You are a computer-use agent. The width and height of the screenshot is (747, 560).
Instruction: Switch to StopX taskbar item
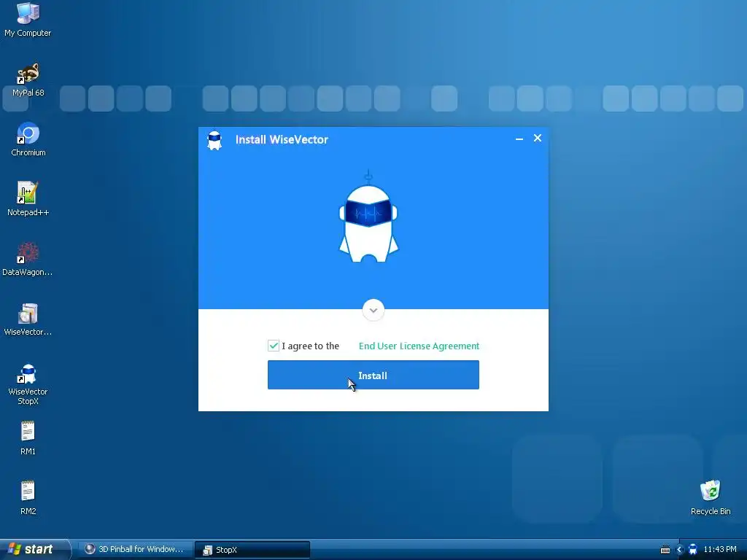252,550
